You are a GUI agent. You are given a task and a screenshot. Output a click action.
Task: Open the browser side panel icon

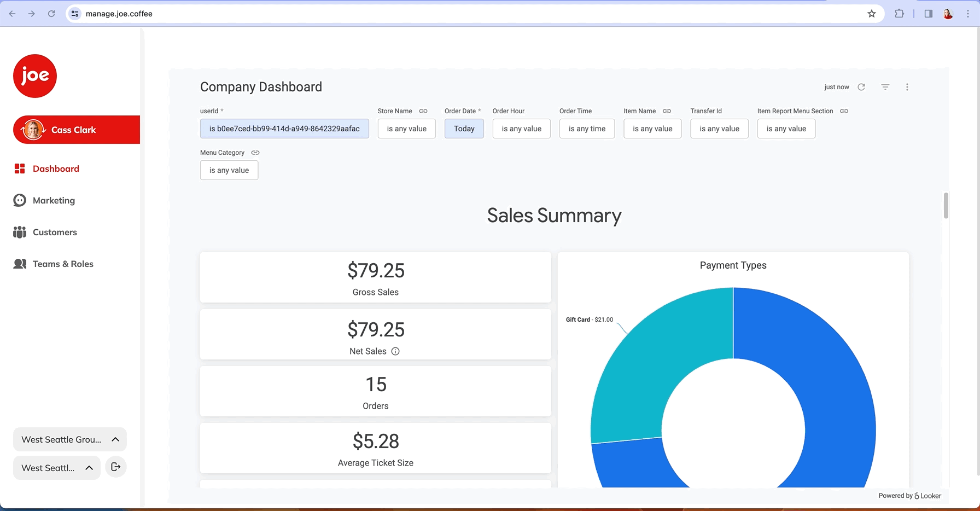coord(929,14)
